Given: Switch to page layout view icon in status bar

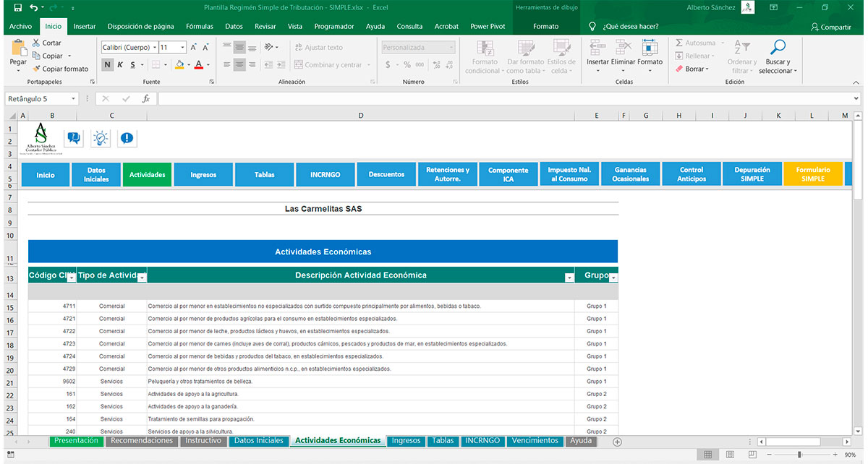Looking at the screenshot, I should point(730,455).
